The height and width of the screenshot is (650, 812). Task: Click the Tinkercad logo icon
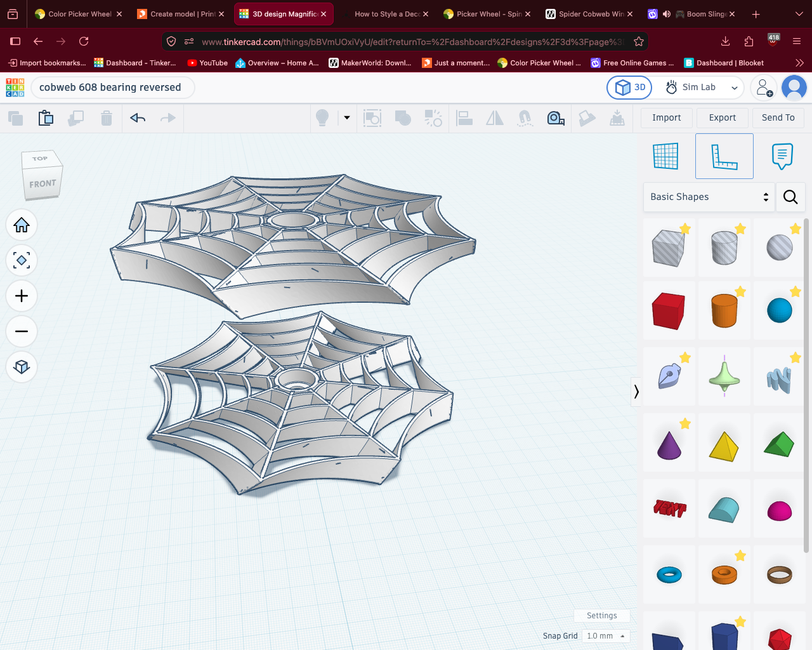tap(15, 88)
